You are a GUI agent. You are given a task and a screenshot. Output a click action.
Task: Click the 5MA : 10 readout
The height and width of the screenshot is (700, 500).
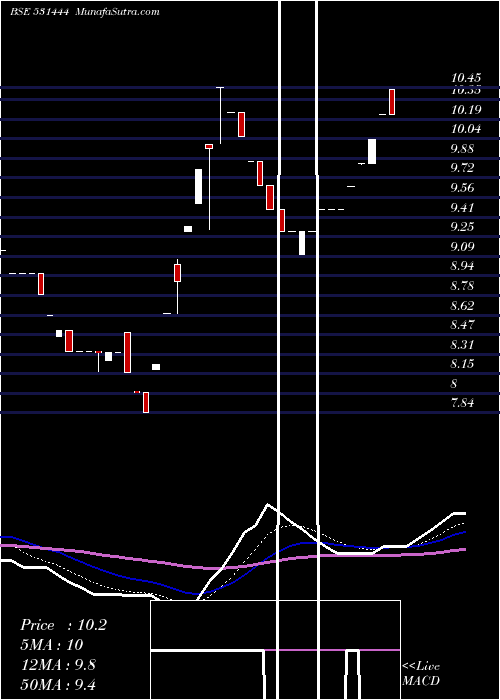(52, 645)
